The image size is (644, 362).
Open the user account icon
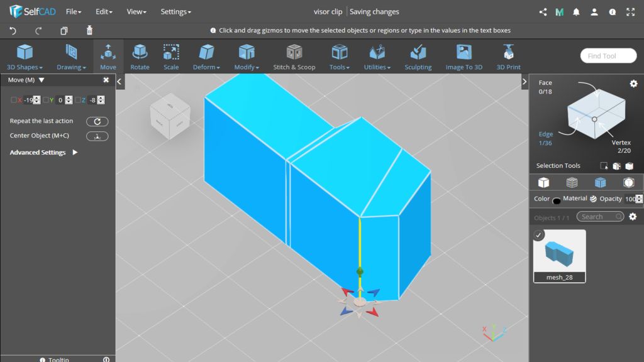[594, 12]
